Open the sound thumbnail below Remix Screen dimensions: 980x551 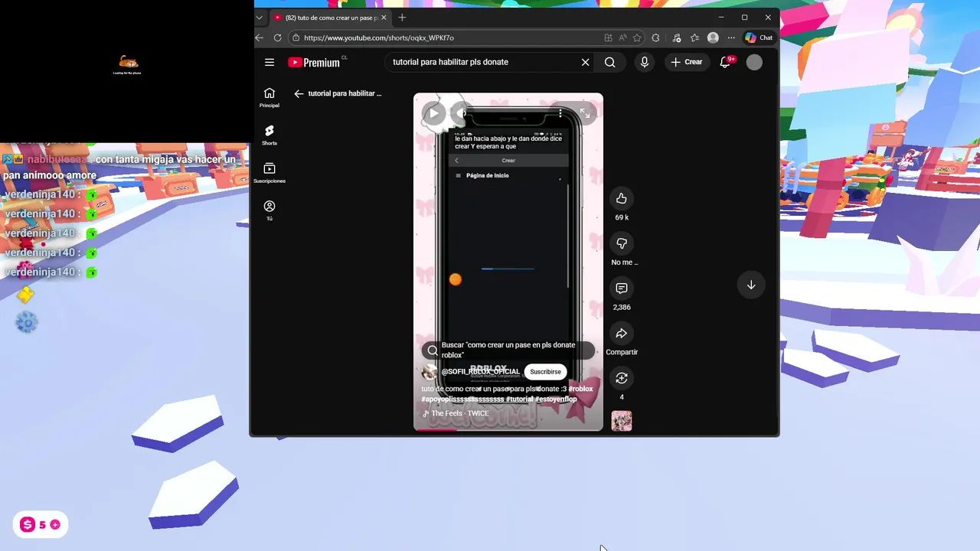pos(622,421)
